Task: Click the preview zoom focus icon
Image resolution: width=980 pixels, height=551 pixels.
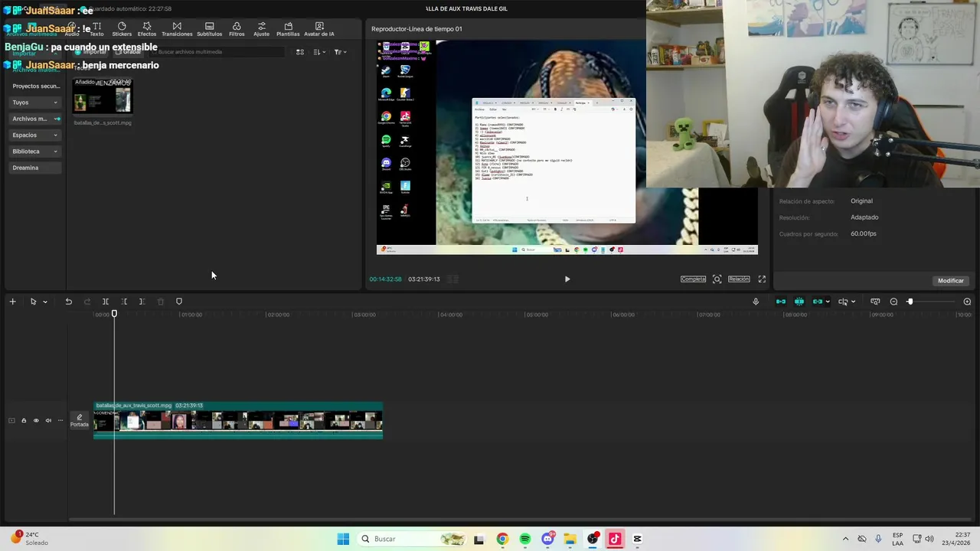Action: (x=717, y=279)
